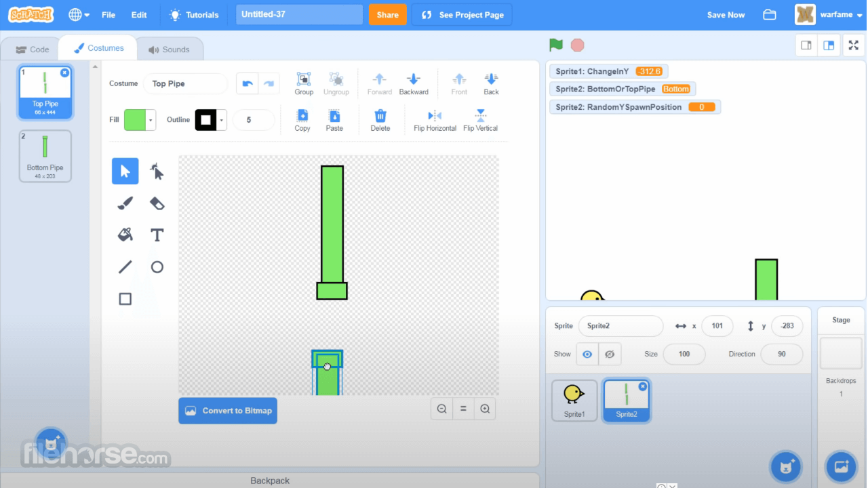868x488 pixels.
Task: Switch to the large stage layout
Action: click(x=829, y=45)
